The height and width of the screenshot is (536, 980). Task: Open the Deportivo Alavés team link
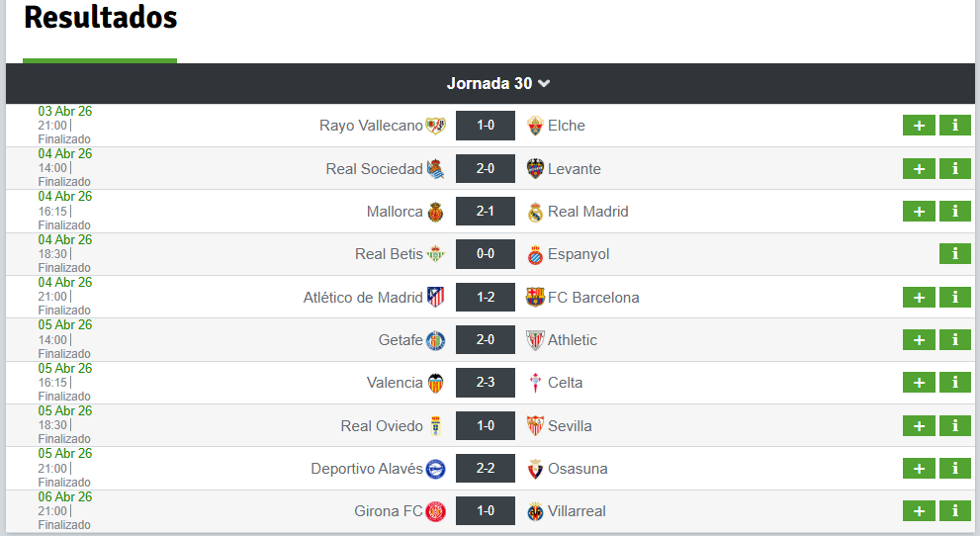367,469
